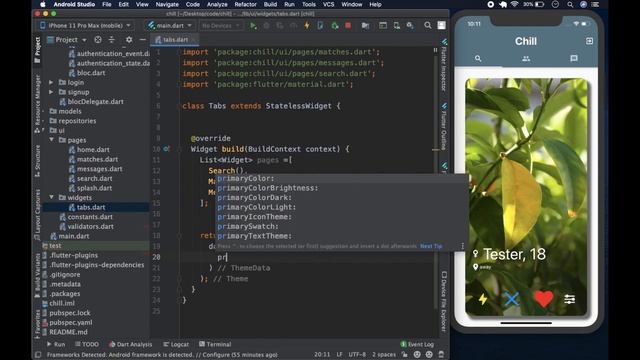
Task: Open the main.dart run configuration dropdown
Action: point(170,25)
